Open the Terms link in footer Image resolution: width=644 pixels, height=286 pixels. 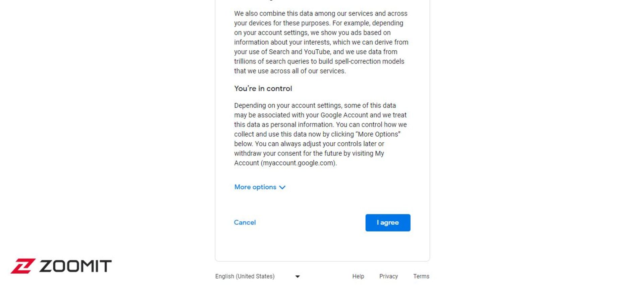click(x=421, y=276)
